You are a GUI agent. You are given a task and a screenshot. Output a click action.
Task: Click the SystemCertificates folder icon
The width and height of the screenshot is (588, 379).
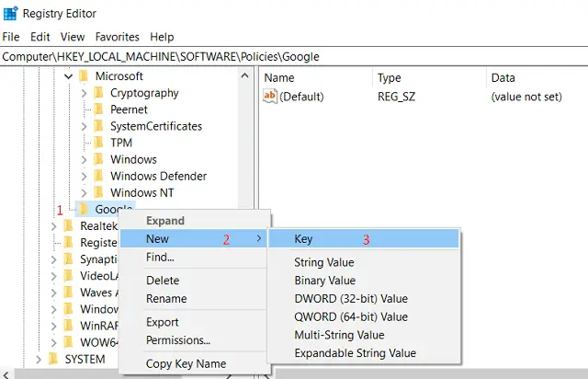[98, 126]
